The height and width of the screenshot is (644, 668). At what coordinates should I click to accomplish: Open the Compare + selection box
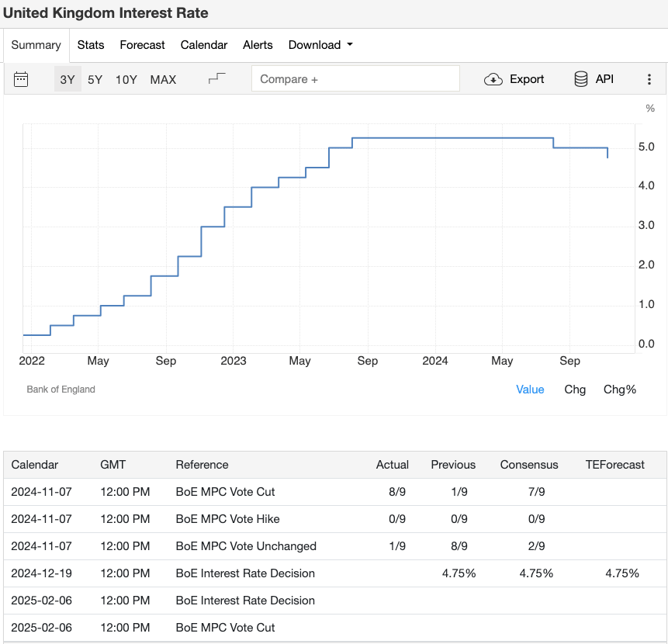pyautogui.click(x=355, y=78)
